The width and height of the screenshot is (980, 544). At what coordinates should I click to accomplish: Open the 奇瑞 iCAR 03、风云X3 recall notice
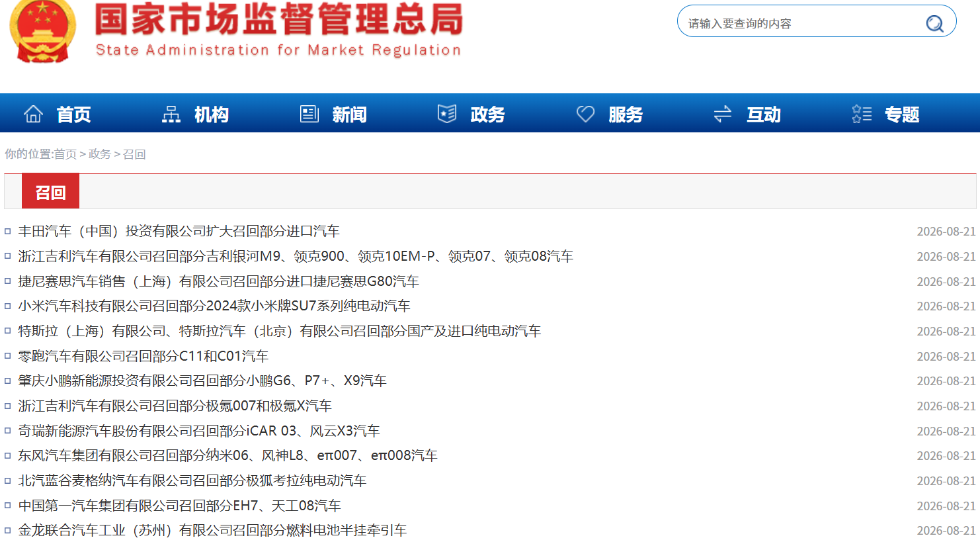pos(199,431)
